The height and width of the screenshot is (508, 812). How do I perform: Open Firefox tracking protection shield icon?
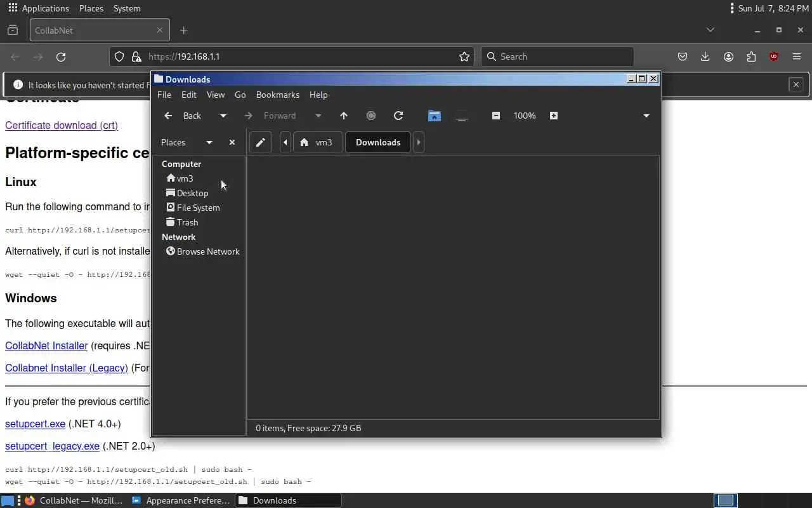[x=119, y=57]
